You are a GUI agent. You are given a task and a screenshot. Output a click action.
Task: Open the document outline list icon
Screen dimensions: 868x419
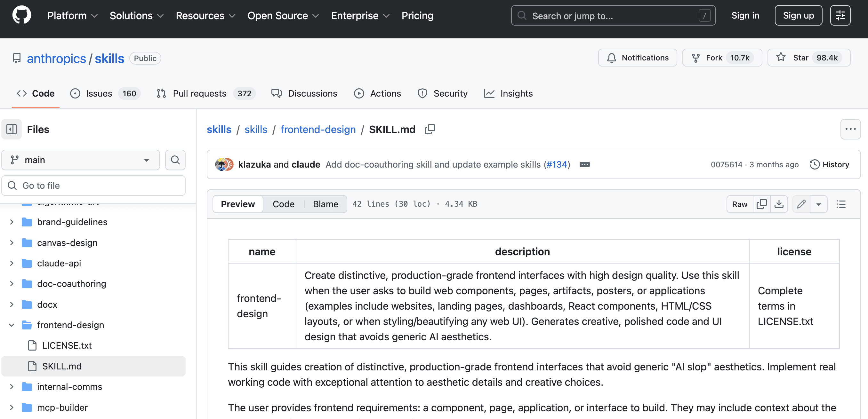coord(841,204)
